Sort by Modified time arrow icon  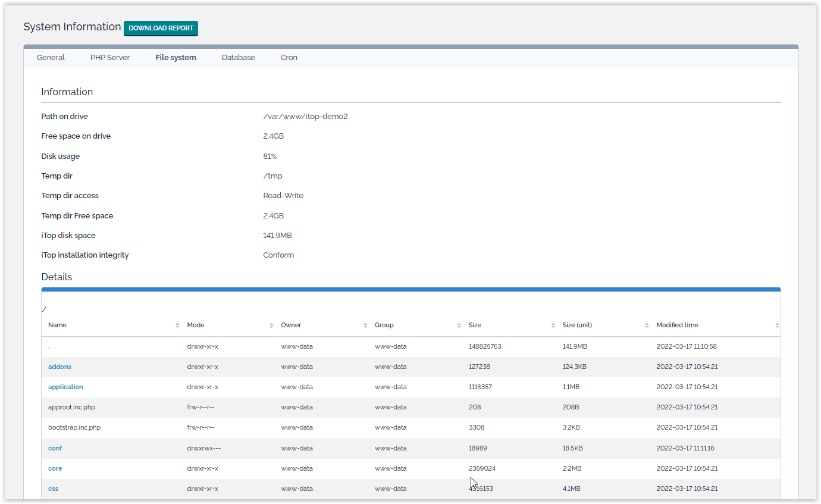(x=777, y=325)
